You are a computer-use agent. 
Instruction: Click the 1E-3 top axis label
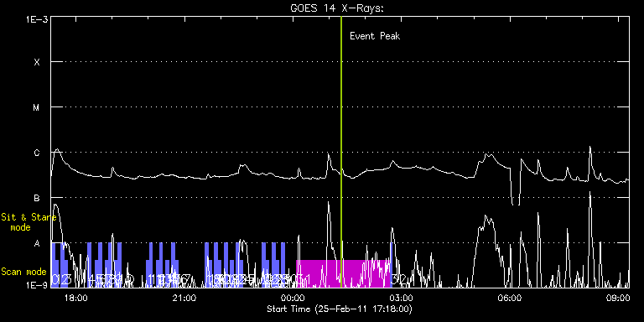(x=37, y=19)
